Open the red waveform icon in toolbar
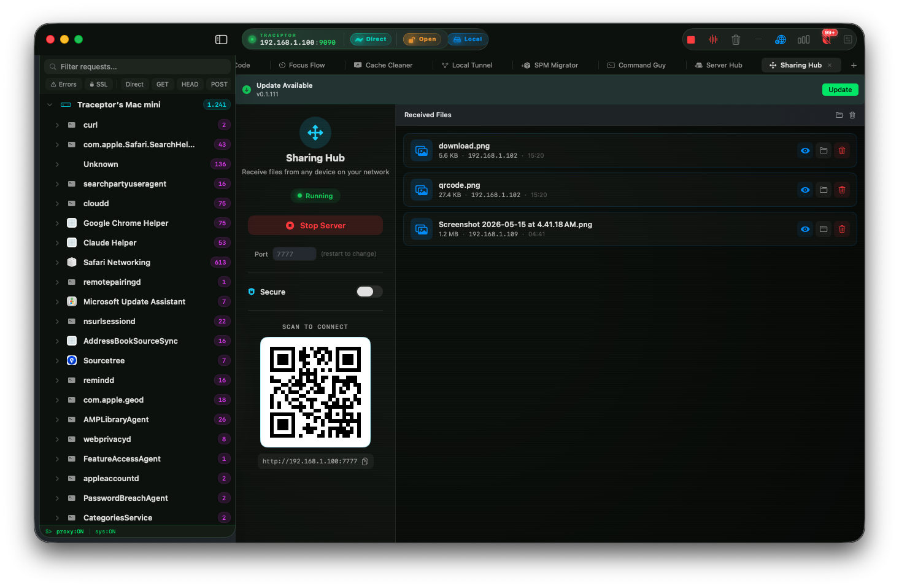Image resolution: width=899 pixels, height=588 pixels. [x=713, y=39]
